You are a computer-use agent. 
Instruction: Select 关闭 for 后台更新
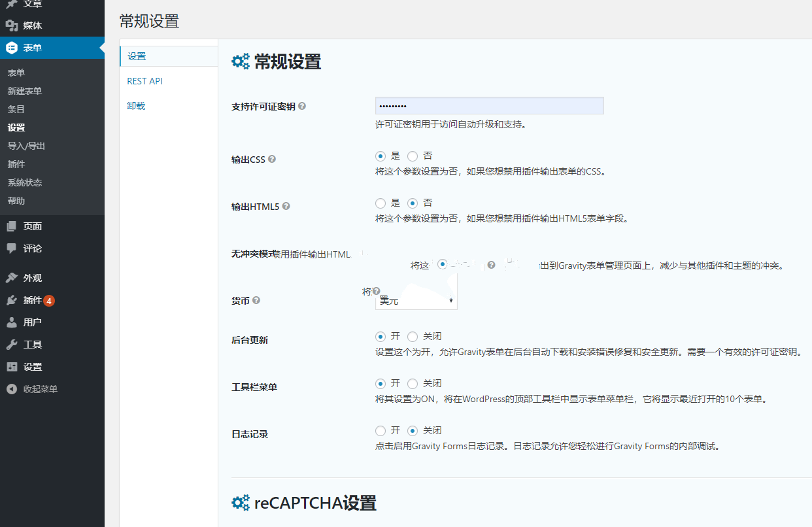pyautogui.click(x=413, y=337)
